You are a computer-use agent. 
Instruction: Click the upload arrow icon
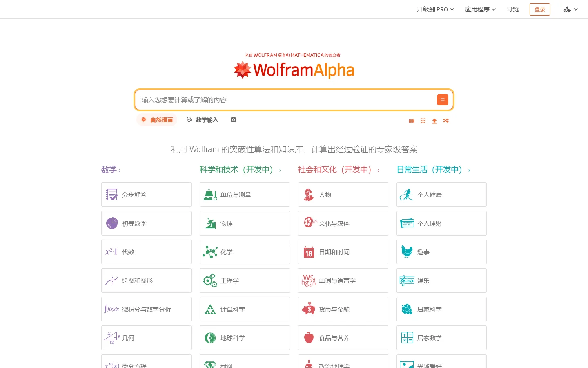click(434, 121)
